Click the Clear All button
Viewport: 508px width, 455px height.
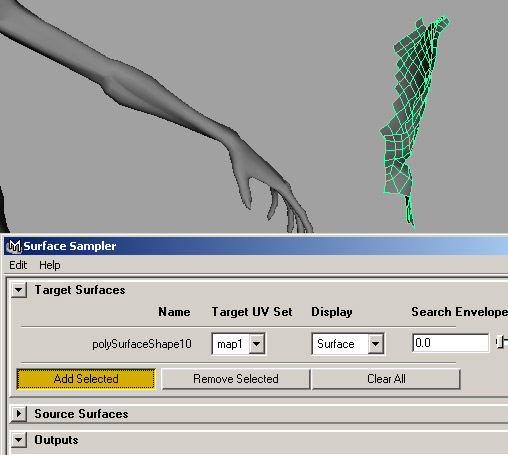click(386, 379)
